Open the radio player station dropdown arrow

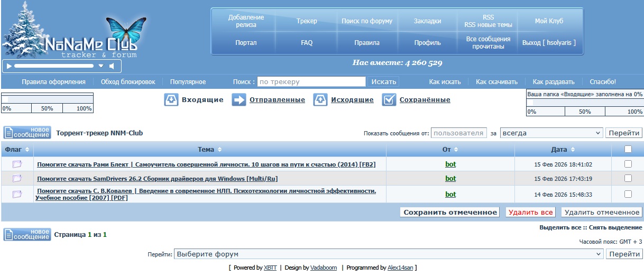[x=101, y=66]
